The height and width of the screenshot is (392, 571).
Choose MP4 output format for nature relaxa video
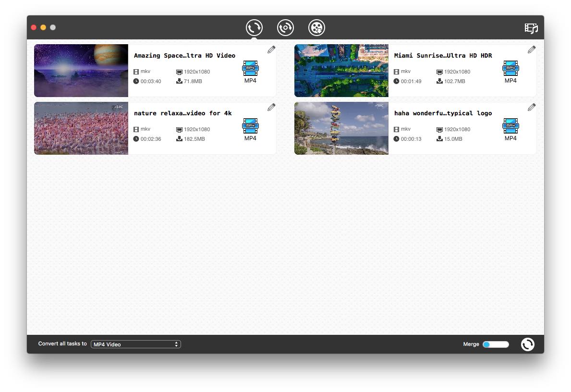point(250,129)
